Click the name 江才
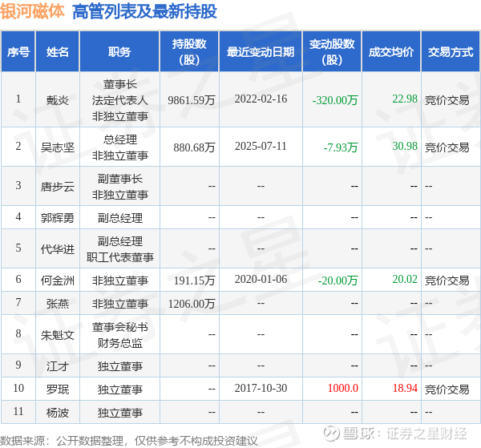This screenshot has height=448, width=481. point(58,366)
